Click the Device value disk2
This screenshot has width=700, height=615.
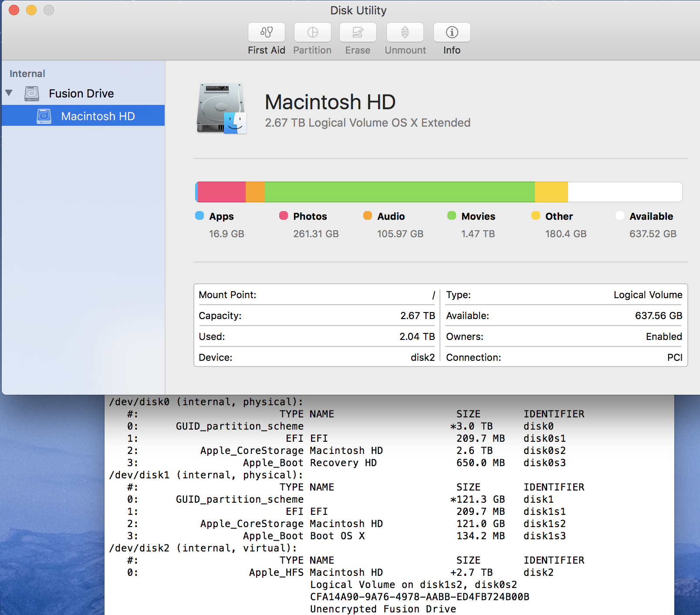423,357
